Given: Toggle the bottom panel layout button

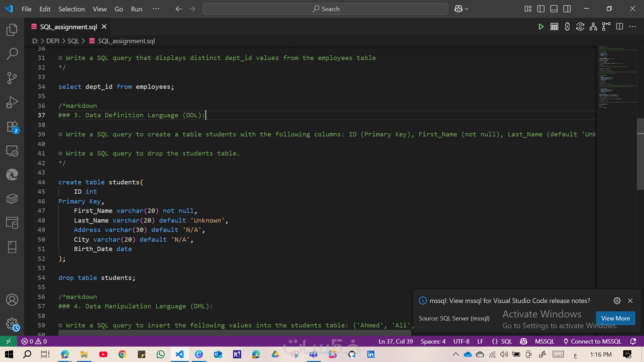Looking at the screenshot, I should pyautogui.click(x=554, y=9).
